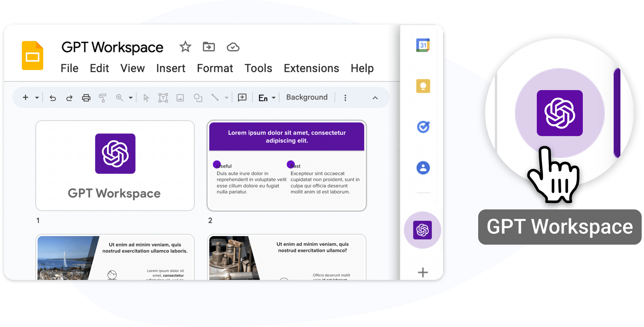
Task: Click the Background button
Action: pyautogui.click(x=307, y=97)
